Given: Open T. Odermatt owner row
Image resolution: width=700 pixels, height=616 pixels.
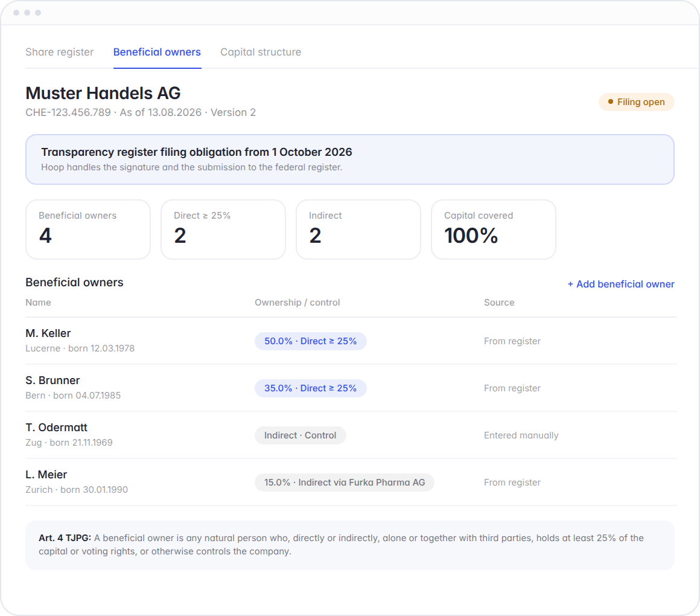Looking at the screenshot, I should click(351, 435).
